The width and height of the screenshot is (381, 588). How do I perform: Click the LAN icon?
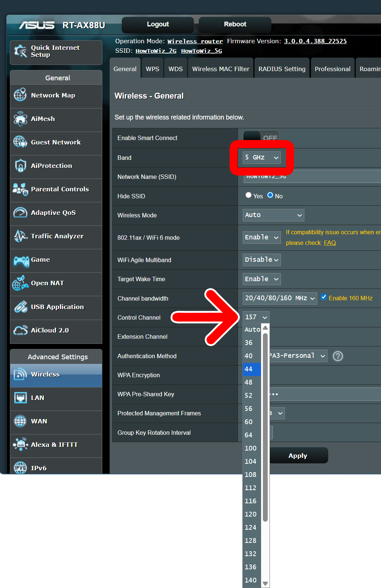(20, 398)
